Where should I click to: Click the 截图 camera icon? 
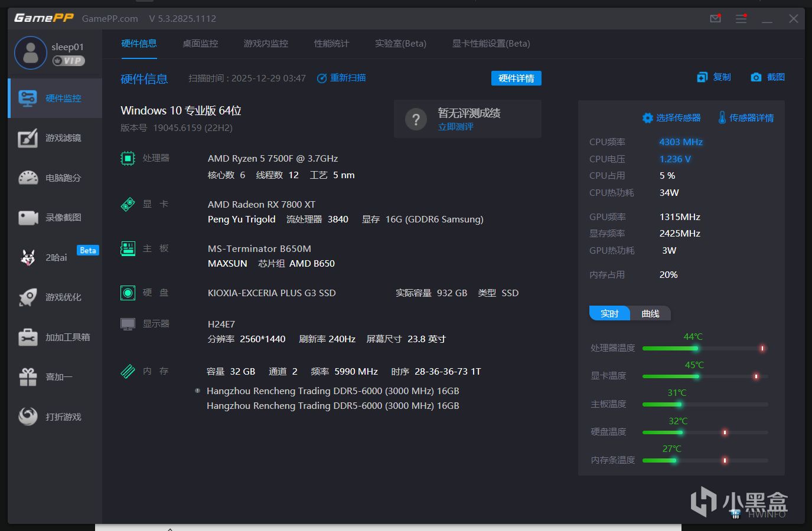pos(756,77)
